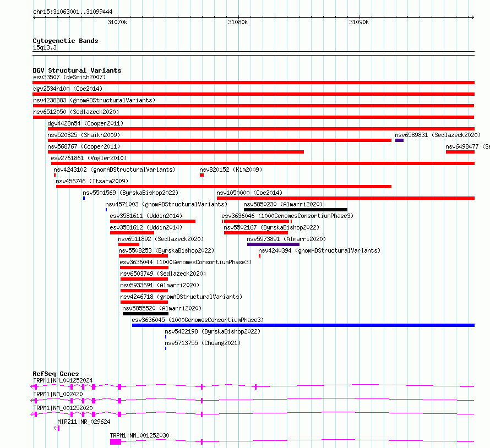
Task: Select the nsv1050000 (Coe2014) label
Action: (x=249, y=193)
